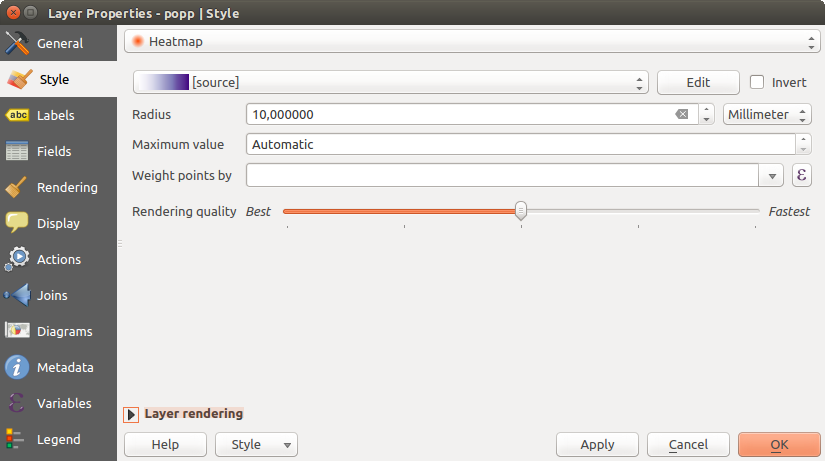Click the Metadata info icon
Viewport: 825px width, 461px height.
coord(17,367)
